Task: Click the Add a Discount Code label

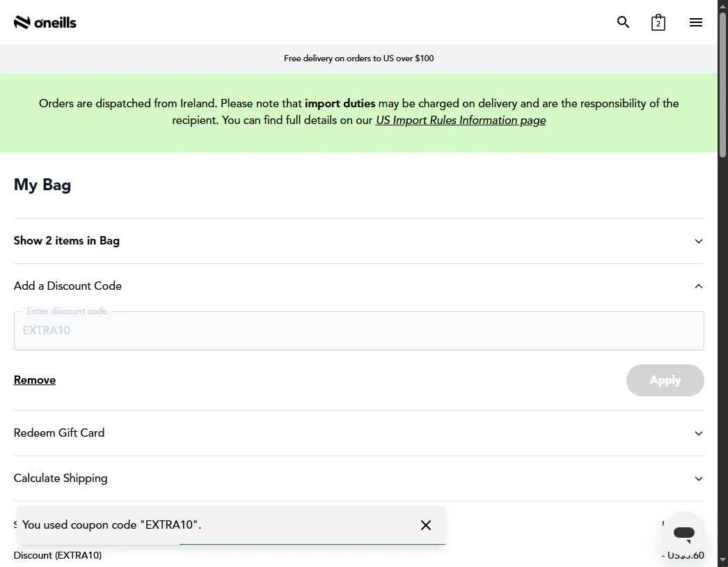Action: [68, 286]
